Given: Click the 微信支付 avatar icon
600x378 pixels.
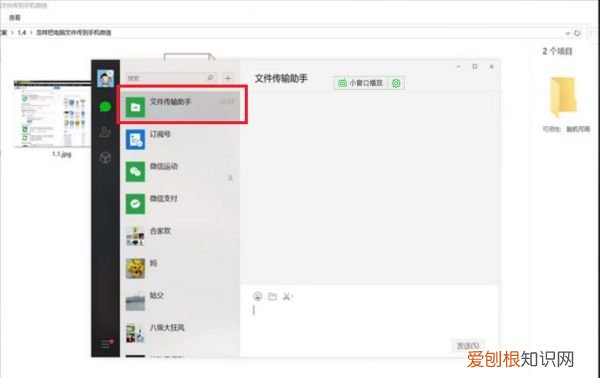Looking at the screenshot, I should tap(135, 204).
